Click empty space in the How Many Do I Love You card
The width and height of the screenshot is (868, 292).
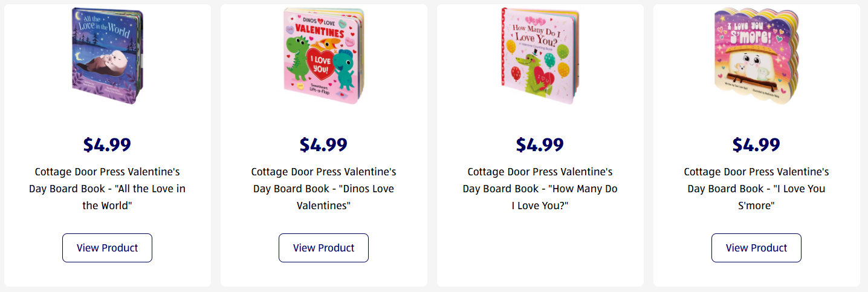pos(540,254)
